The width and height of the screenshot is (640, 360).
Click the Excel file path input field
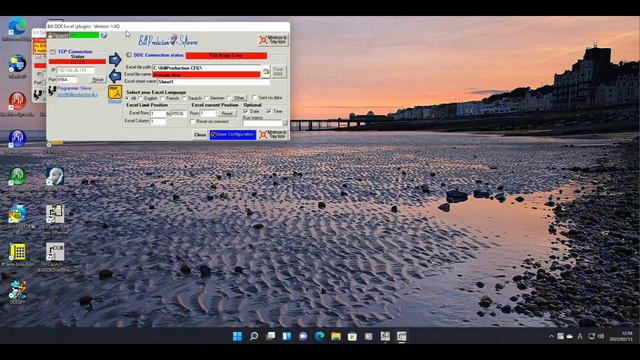coord(206,68)
